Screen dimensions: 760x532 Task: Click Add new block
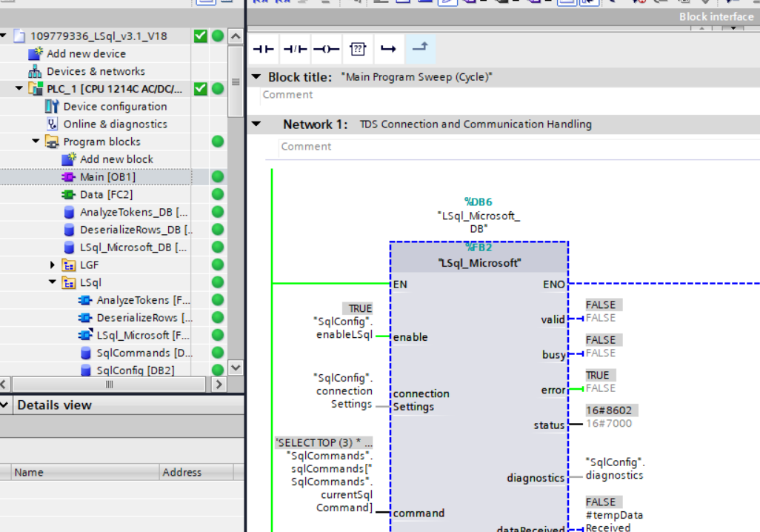(x=116, y=159)
